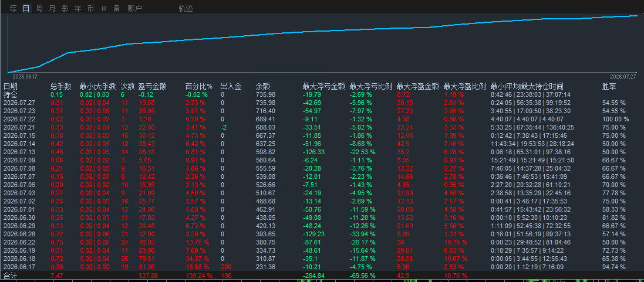This screenshot has height=282, width=644.
Task: Sort by the 日期 column header
Action: [x=10, y=87]
